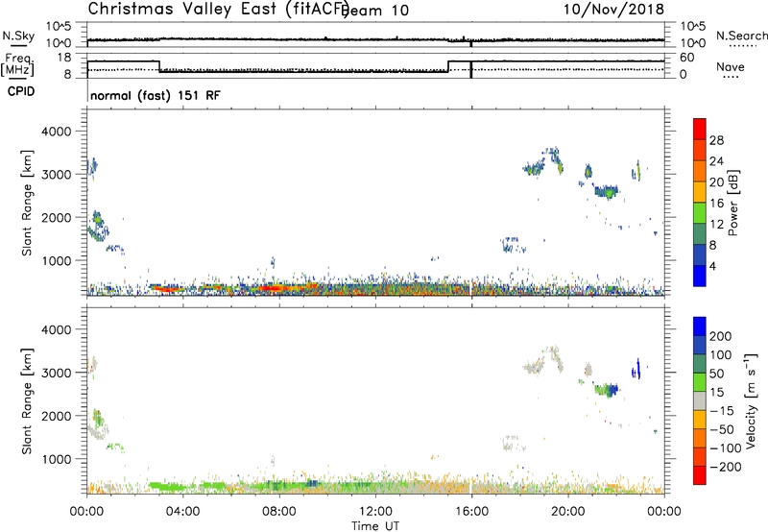
Task: Click the '60' tick right of frequency panel
Action: [x=687, y=58]
